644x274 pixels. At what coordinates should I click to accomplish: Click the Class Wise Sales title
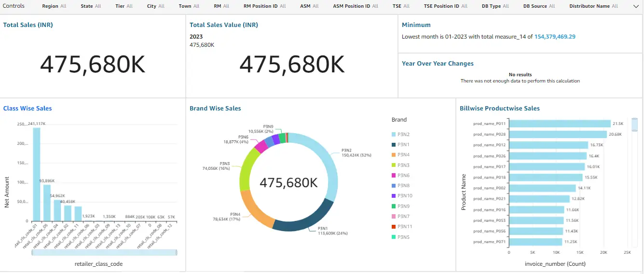pos(27,109)
